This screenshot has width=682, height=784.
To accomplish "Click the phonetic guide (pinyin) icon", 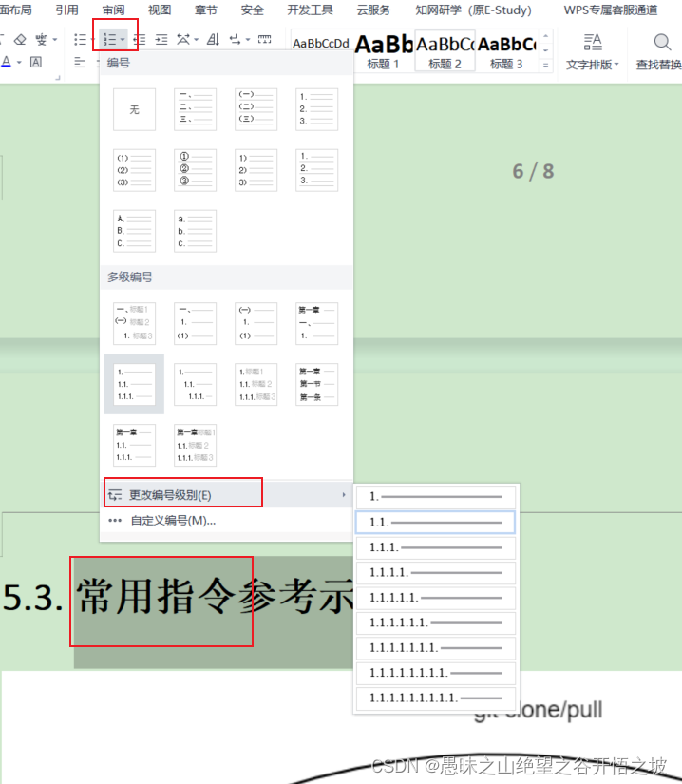I will point(42,39).
